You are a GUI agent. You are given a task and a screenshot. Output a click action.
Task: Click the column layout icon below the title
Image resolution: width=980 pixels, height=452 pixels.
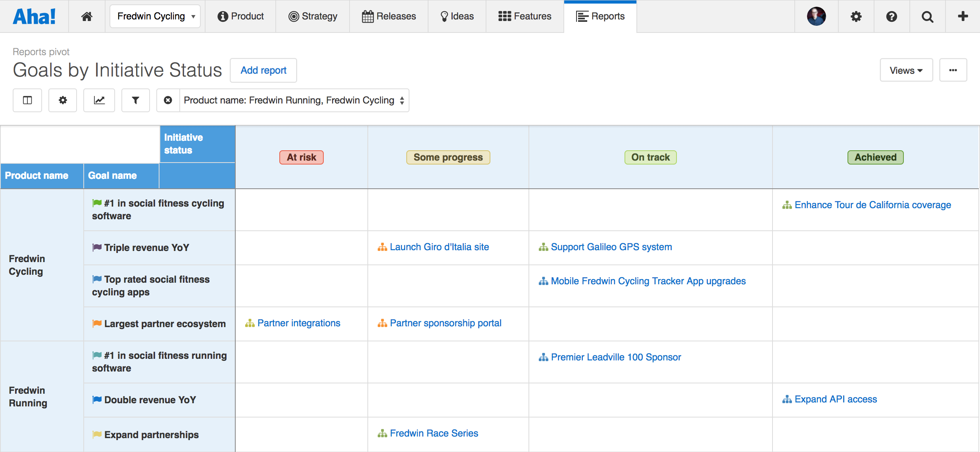pos(27,100)
